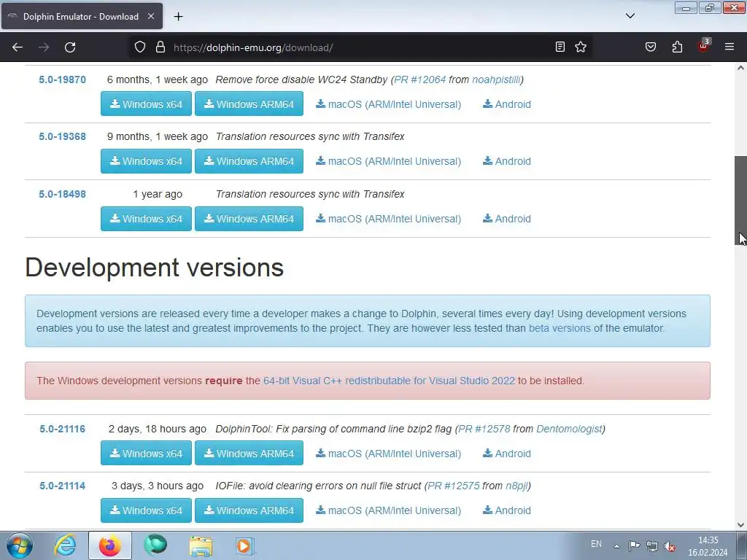Open version 5.0-21116 link

(63, 429)
